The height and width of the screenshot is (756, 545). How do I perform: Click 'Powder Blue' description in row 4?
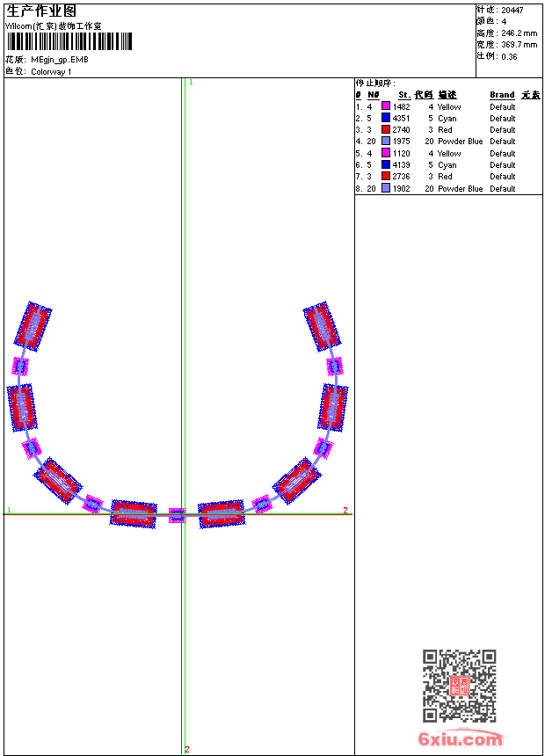pyautogui.click(x=460, y=142)
